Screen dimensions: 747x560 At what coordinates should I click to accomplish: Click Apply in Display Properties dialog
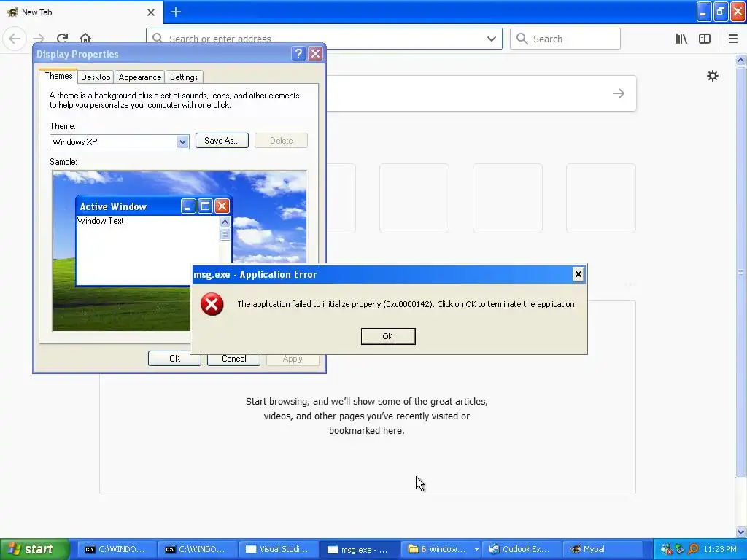pyautogui.click(x=293, y=359)
